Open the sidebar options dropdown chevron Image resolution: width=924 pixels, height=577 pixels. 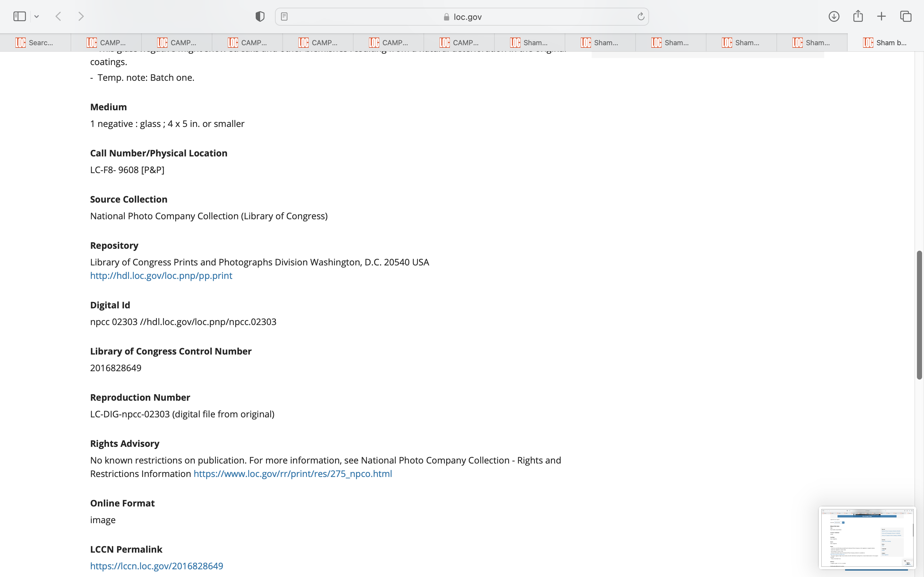click(37, 16)
